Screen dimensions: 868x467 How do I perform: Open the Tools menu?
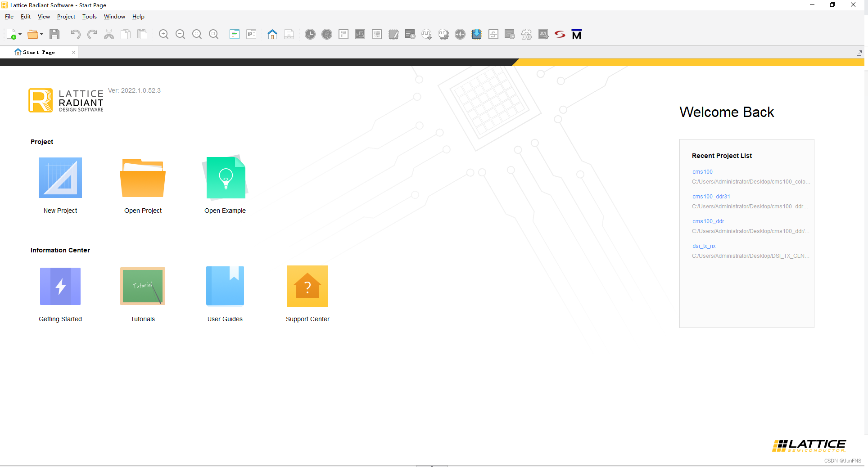(90, 17)
